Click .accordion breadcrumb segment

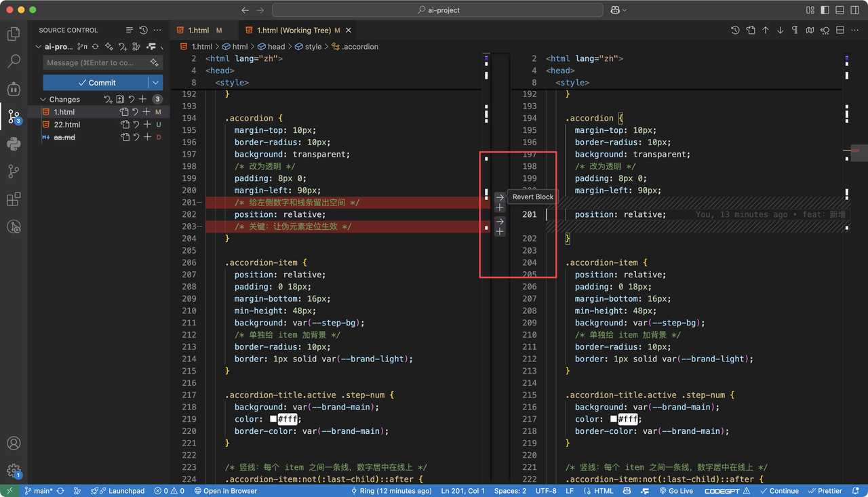355,47
